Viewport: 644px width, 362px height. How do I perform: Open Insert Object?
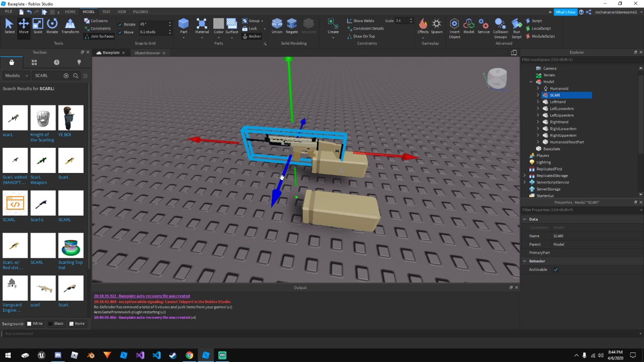click(x=454, y=28)
